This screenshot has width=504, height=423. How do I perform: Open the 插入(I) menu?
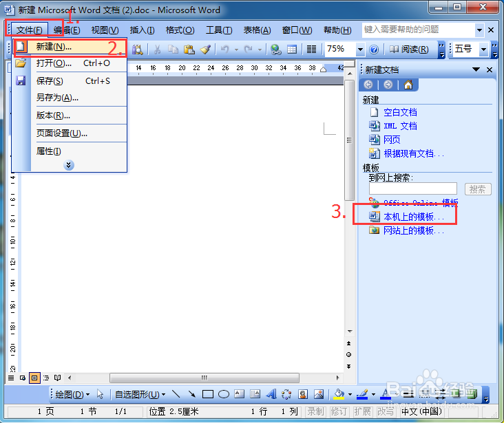tap(142, 30)
